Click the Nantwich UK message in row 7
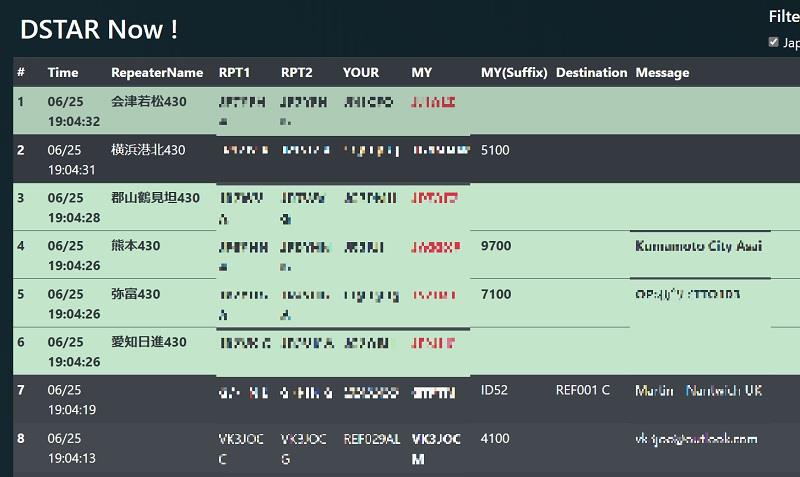This screenshot has height=477, width=800. point(698,391)
